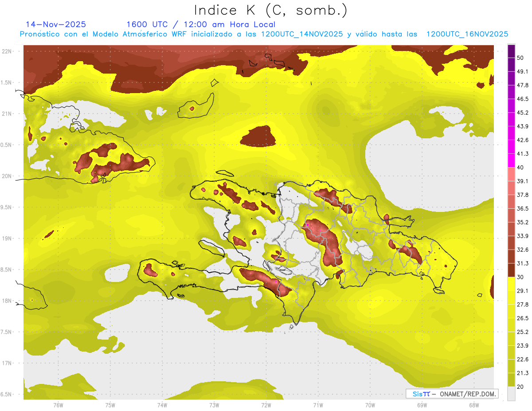Screen dimensions: 532x411
Task: Click the "7.5N" latitude axis label
Action: click(7, 332)
